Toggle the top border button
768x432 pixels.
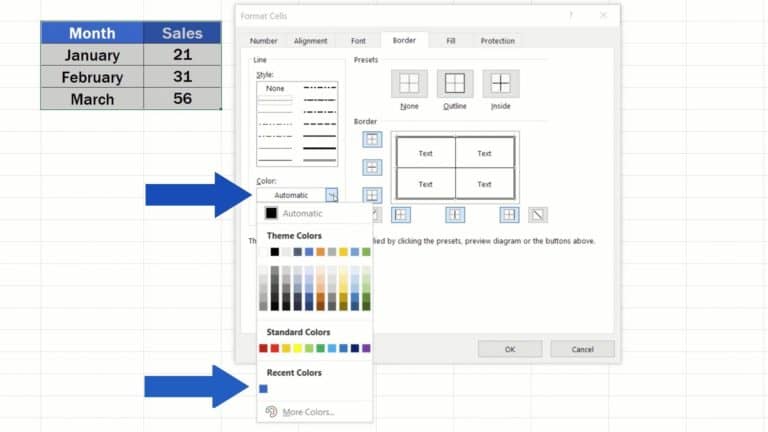pos(372,140)
